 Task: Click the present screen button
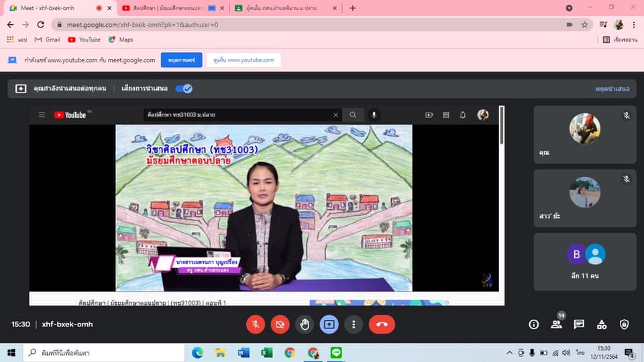click(x=329, y=324)
